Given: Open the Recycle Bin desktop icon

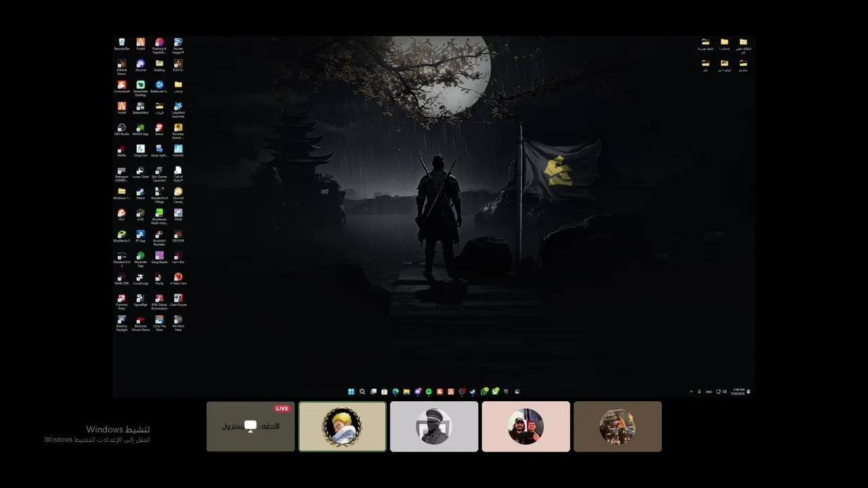Looking at the screenshot, I should (121, 44).
